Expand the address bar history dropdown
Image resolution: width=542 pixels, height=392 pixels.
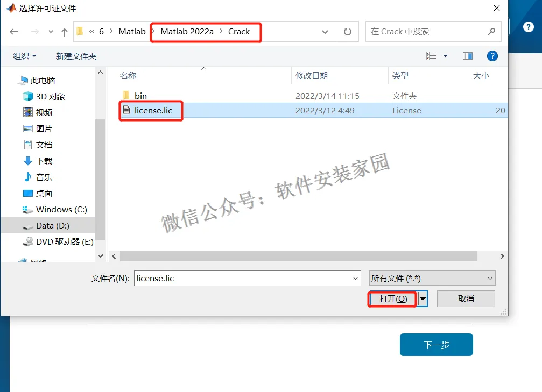tap(325, 32)
